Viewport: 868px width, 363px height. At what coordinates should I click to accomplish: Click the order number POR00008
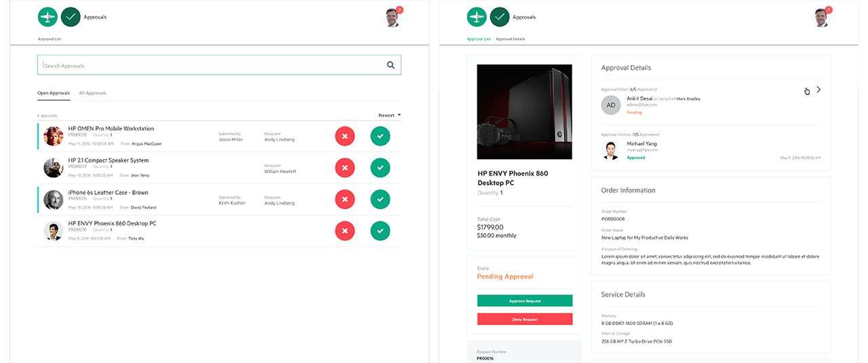coord(613,219)
